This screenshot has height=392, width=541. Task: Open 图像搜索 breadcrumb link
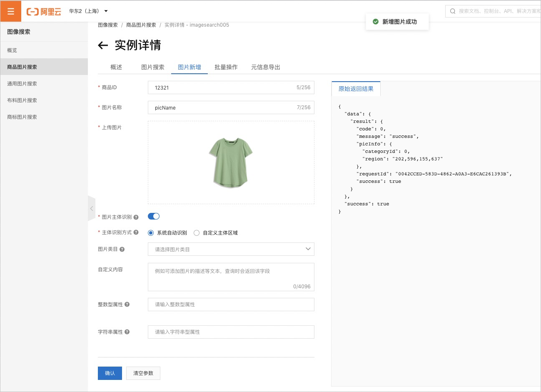coord(108,25)
